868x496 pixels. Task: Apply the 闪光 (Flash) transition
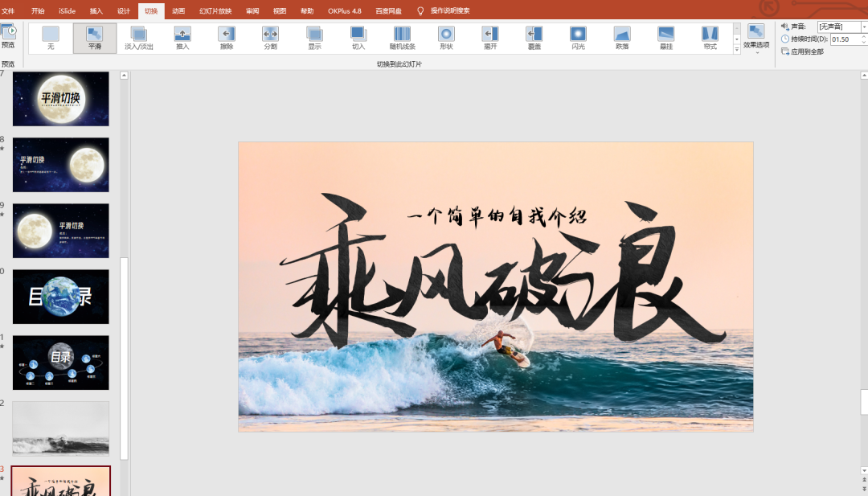pyautogui.click(x=578, y=39)
